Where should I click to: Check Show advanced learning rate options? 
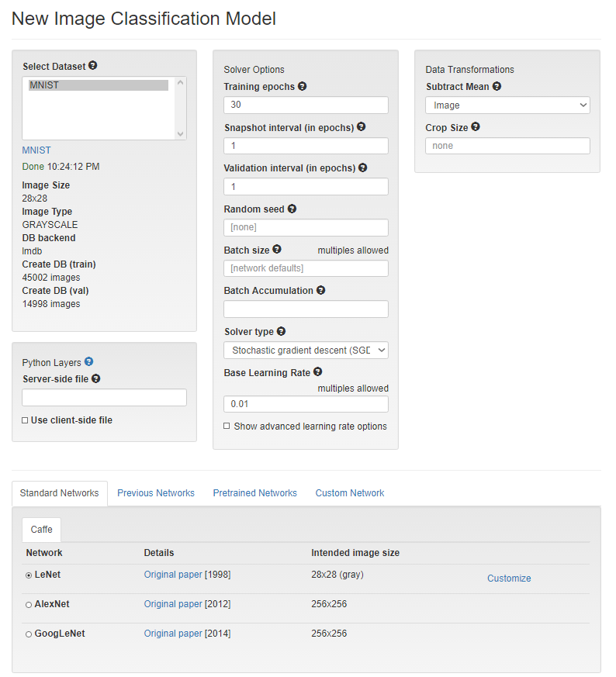(x=227, y=427)
